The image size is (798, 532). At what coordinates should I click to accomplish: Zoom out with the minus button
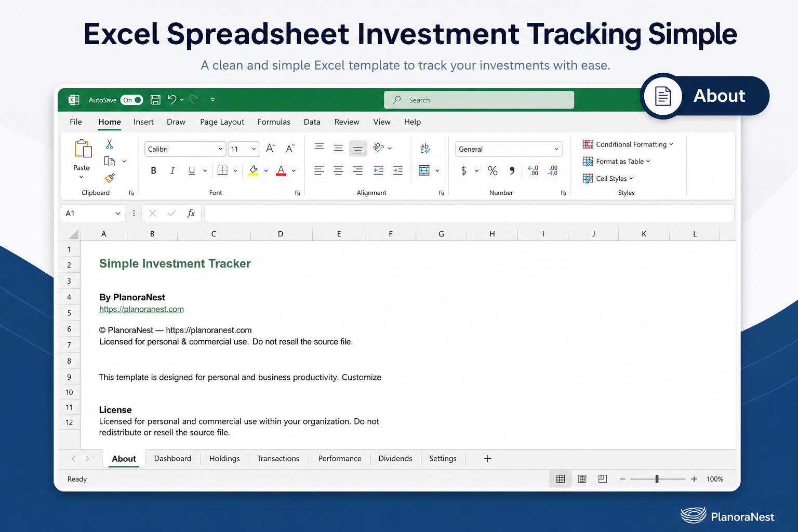point(622,479)
